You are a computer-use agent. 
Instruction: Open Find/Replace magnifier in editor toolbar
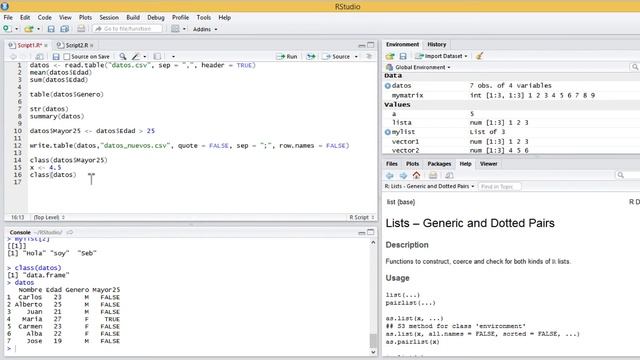[122, 56]
